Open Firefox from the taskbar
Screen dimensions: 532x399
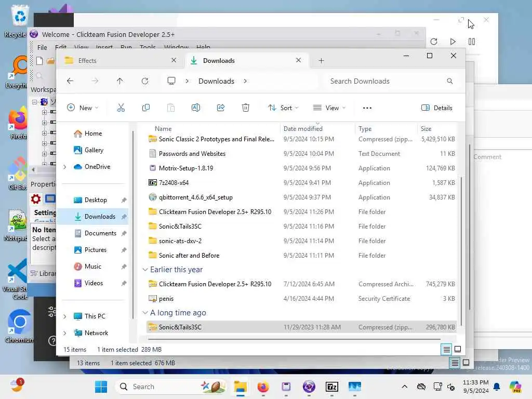coord(263,387)
